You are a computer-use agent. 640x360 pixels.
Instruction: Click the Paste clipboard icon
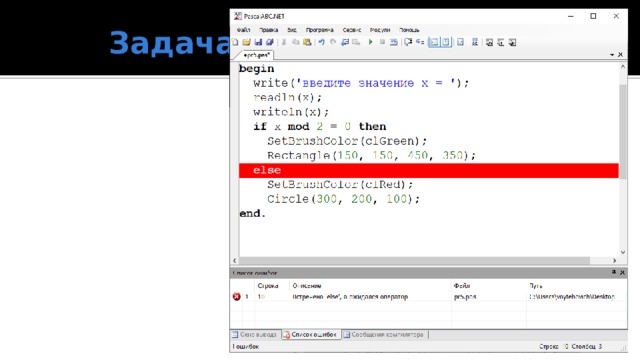coord(307,42)
